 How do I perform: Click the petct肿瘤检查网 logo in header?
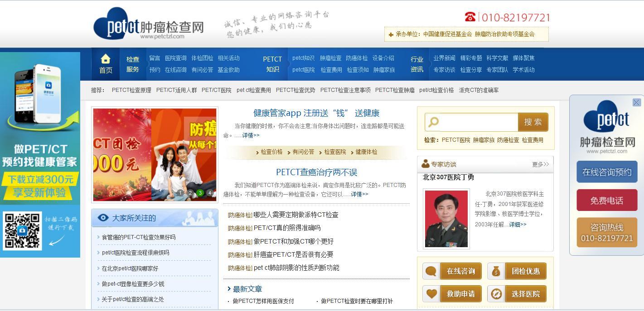149,24
